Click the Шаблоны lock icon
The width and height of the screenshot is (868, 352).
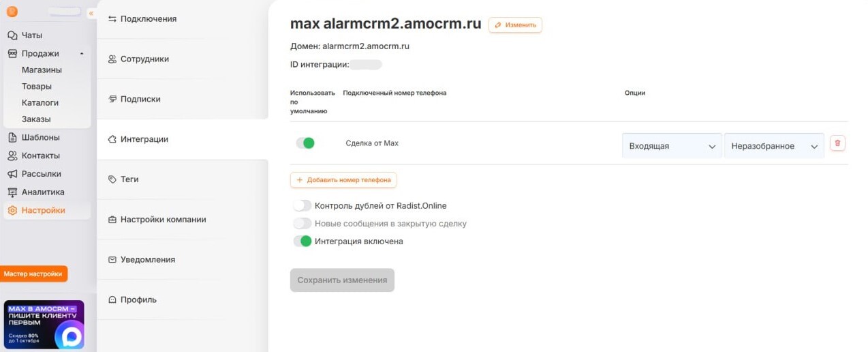pyautogui.click(x=12, y=137)
